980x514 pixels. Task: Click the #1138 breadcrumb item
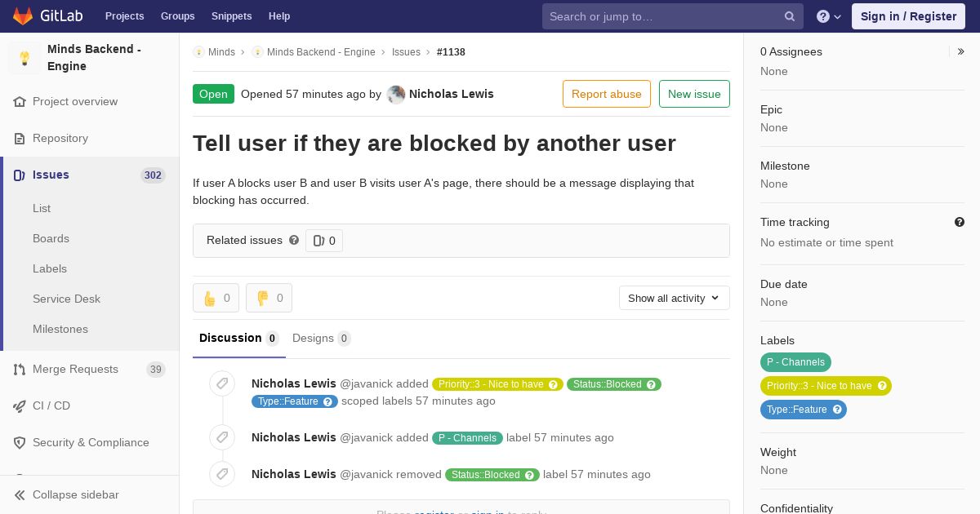451,51
